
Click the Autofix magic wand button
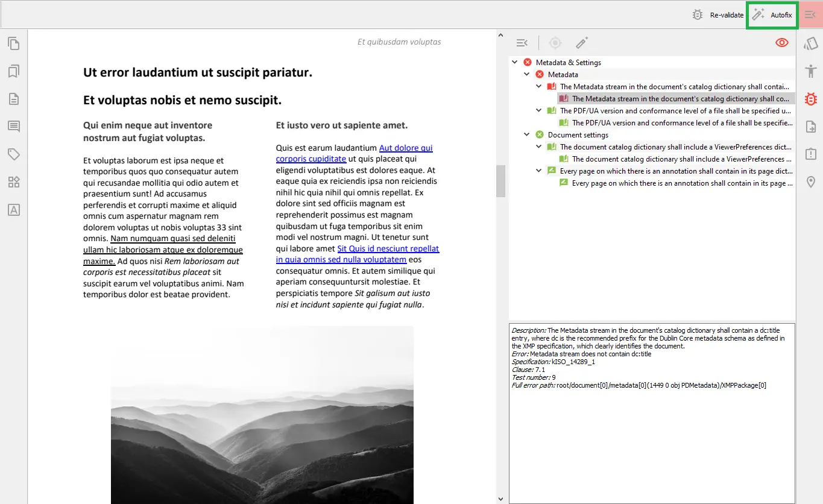(772, 15)
